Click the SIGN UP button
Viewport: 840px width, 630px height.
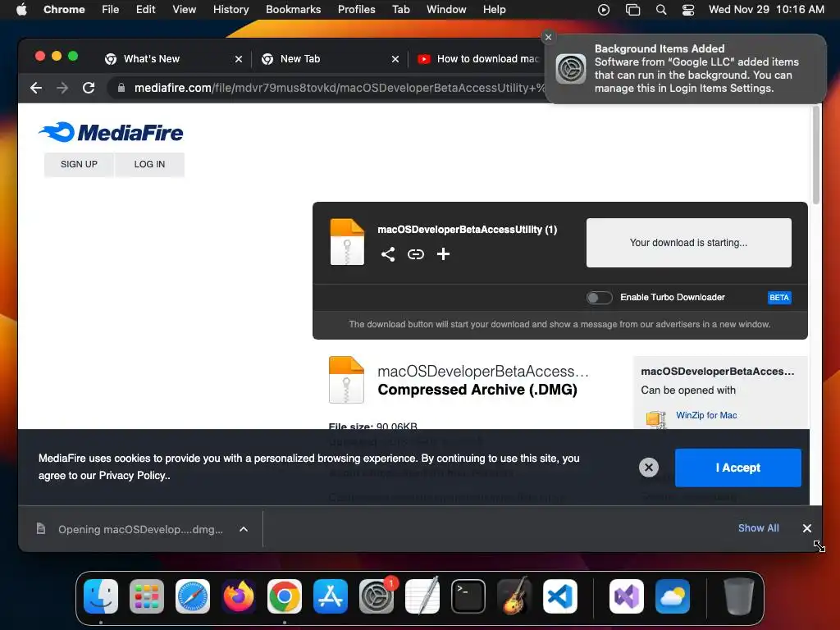(x=79, y=164)
